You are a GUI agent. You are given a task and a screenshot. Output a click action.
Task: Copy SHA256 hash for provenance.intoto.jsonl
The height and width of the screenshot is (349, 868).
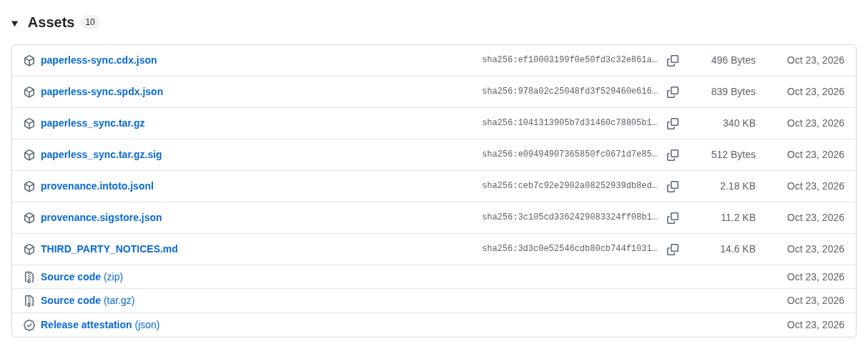click(x=673, y=187)
